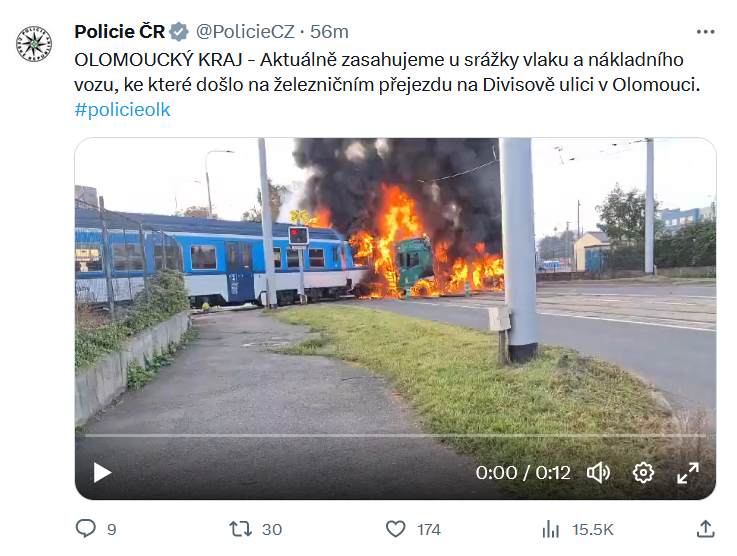Viewport: 737px width, 556px height.
Task: Click the 56m timestamp
Action: point(329,32)
